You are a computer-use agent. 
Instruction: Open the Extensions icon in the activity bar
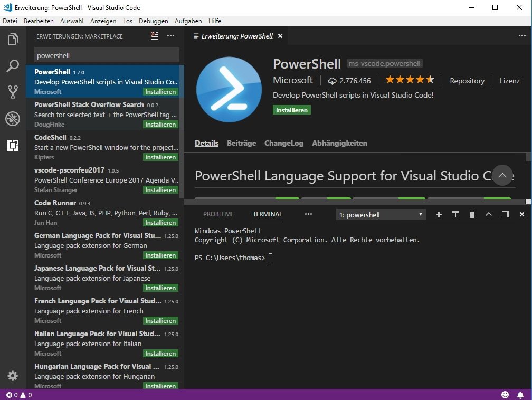[x=12, y=145]
